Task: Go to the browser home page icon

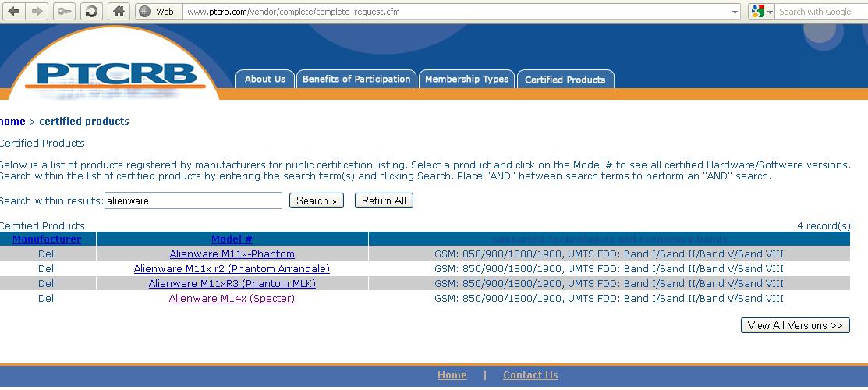Action: click(119, 11)
